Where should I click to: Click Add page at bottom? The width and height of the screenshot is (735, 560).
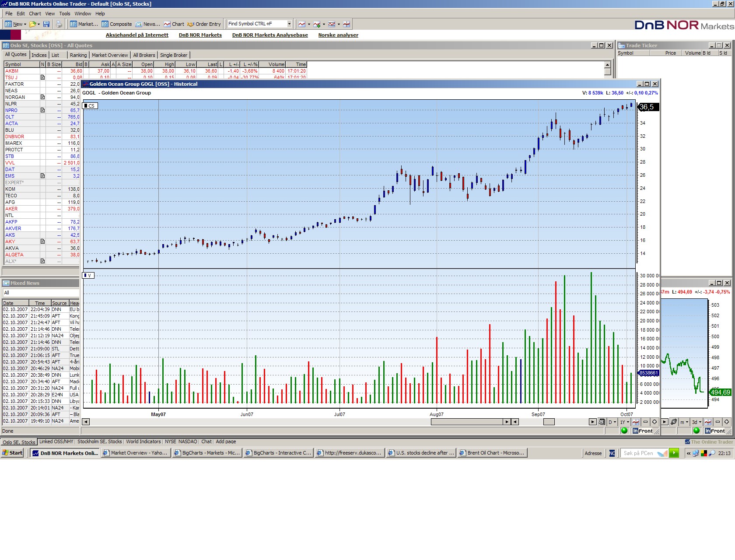226,441
